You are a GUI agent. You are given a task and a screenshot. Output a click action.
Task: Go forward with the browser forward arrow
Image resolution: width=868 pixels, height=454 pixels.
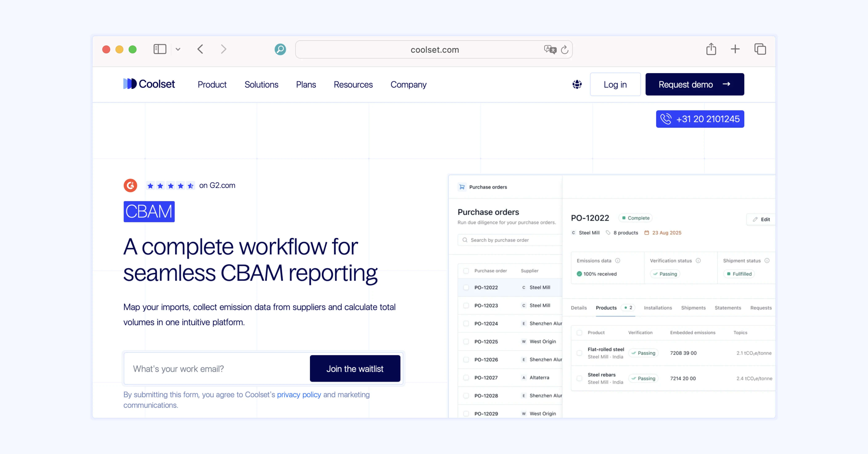point(223,49)
